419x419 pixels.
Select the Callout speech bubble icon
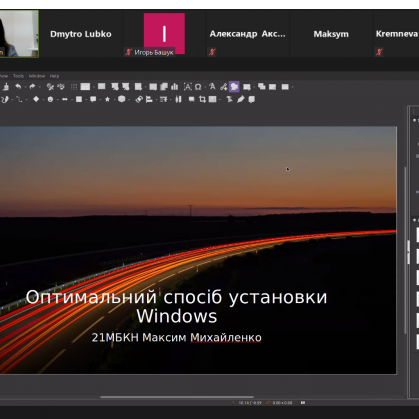(93, 99)
